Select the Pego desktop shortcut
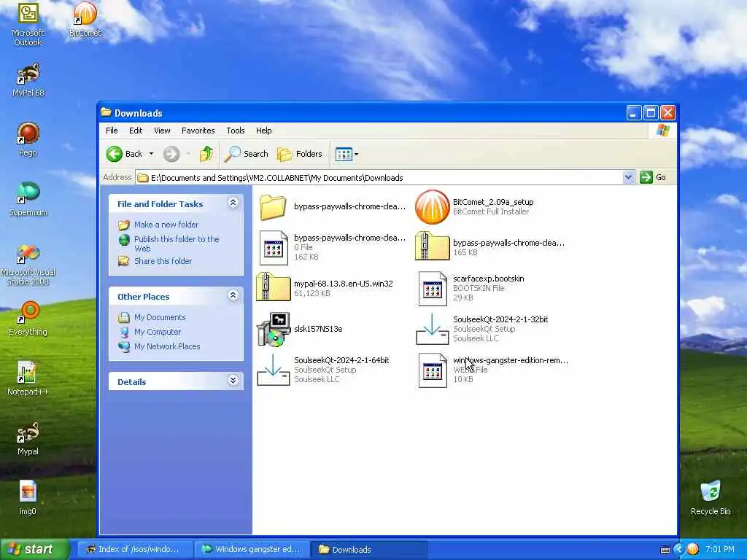Viewport: 747px width, 560px height. coord(28,139)
